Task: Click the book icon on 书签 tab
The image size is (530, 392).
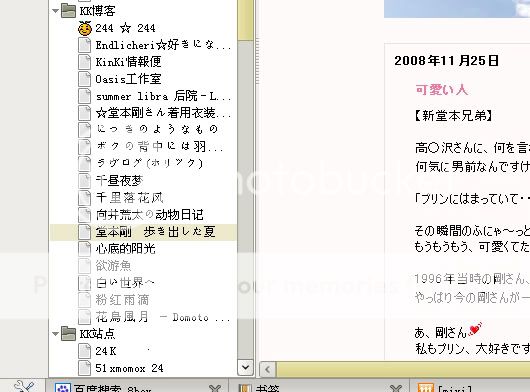Action: pyautogui.click(x=245, y=388)
